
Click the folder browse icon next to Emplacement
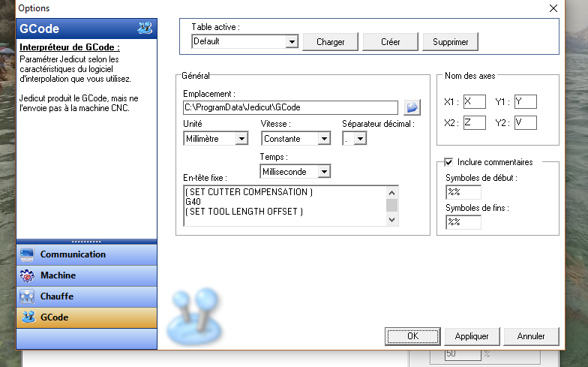(411, 107)
